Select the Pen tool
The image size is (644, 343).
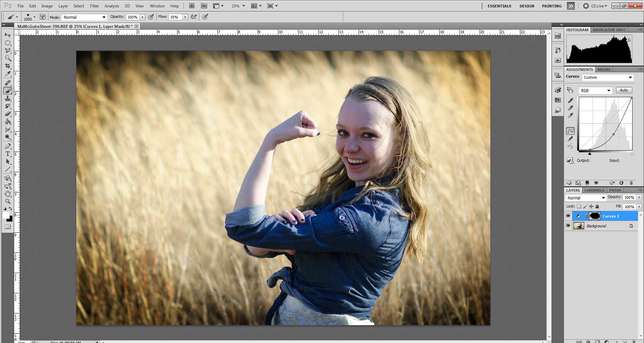pyautogui.click(x=8, y=146)
